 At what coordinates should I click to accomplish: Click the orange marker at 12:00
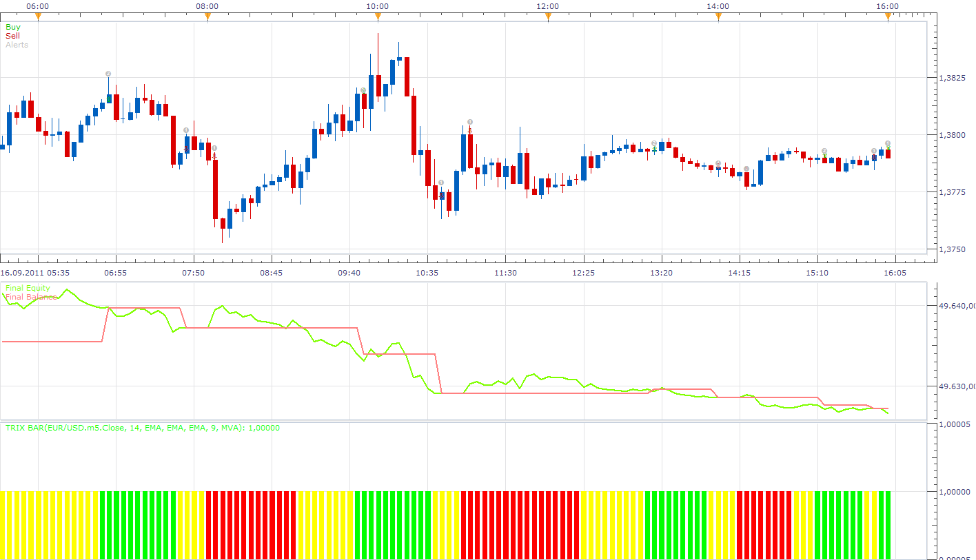[548, 17]
